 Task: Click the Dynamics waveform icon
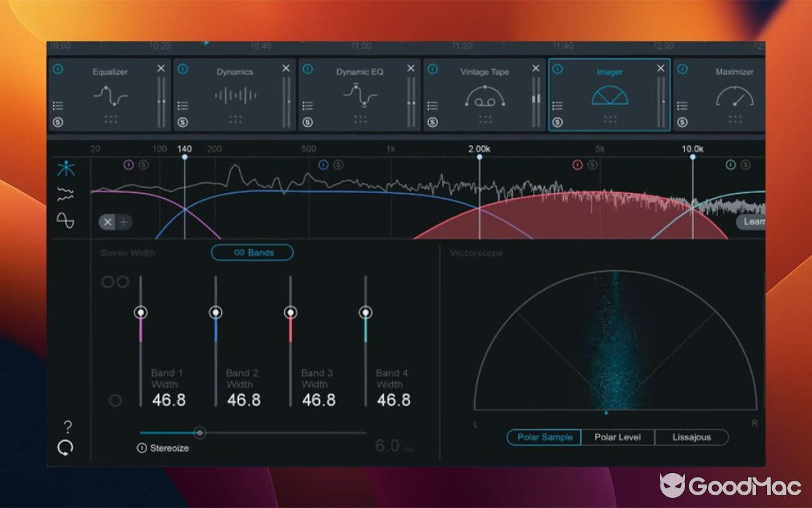click(235, 95)
